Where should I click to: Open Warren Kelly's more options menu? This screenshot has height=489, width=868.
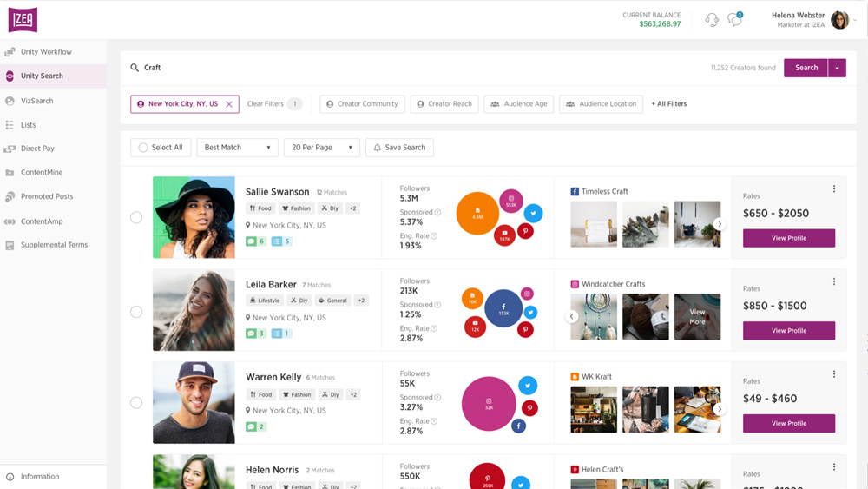coord(834,374)
